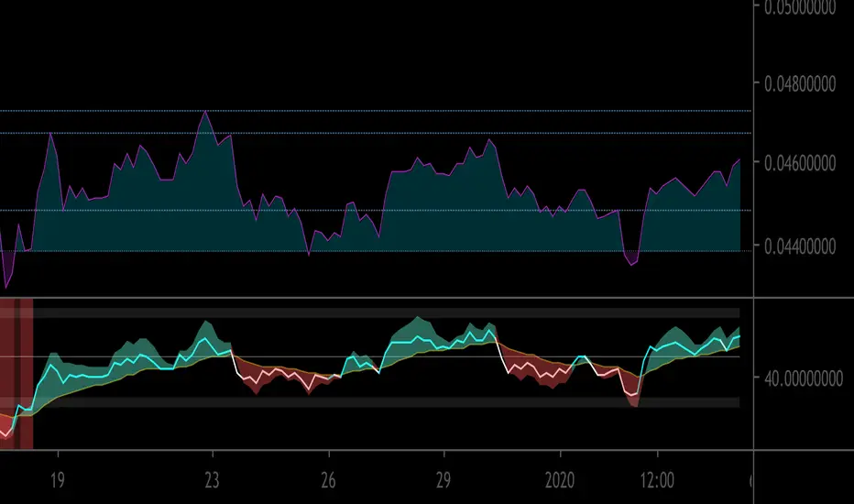Screen dimensions: 854x504
Task: Select the 40.00000000 indicator axis label
Action: [x=804, y=378]
